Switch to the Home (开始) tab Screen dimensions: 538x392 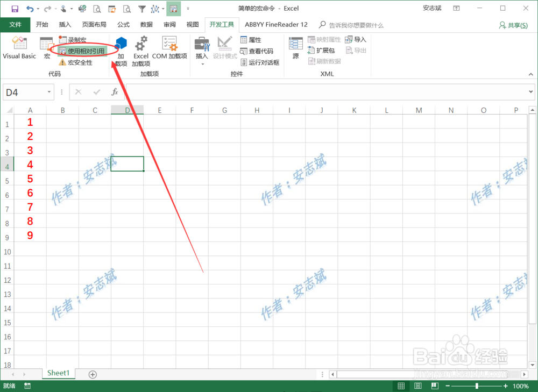(42, 25)
